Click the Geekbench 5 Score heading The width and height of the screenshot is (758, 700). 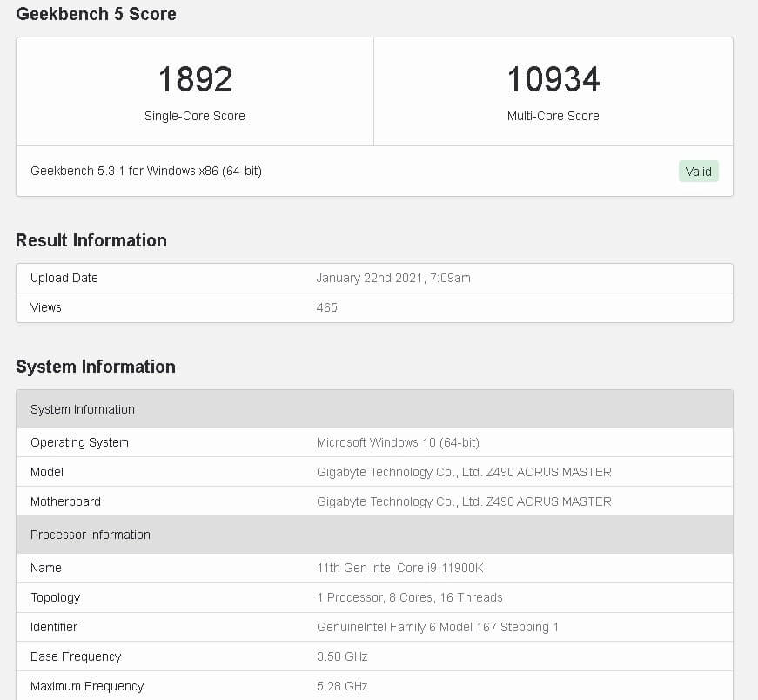coord(97,14)
